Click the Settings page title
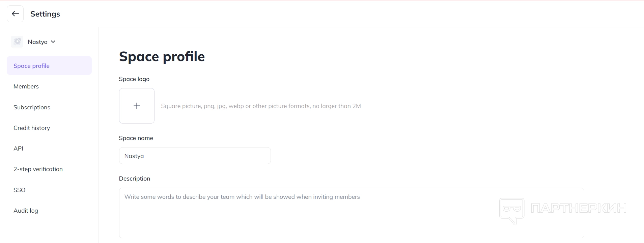644x243 pixels. click(45, 14)
